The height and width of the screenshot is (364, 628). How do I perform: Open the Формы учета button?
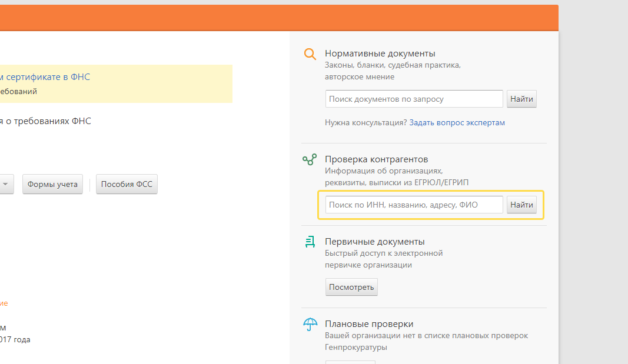(x=52, y=185)
